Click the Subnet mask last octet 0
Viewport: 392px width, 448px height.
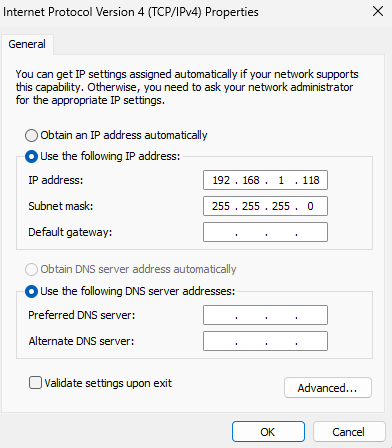[310, 206]
